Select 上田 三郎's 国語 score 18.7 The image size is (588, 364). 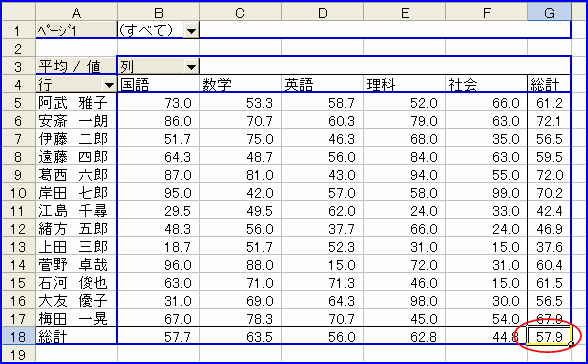coord(158,247)
